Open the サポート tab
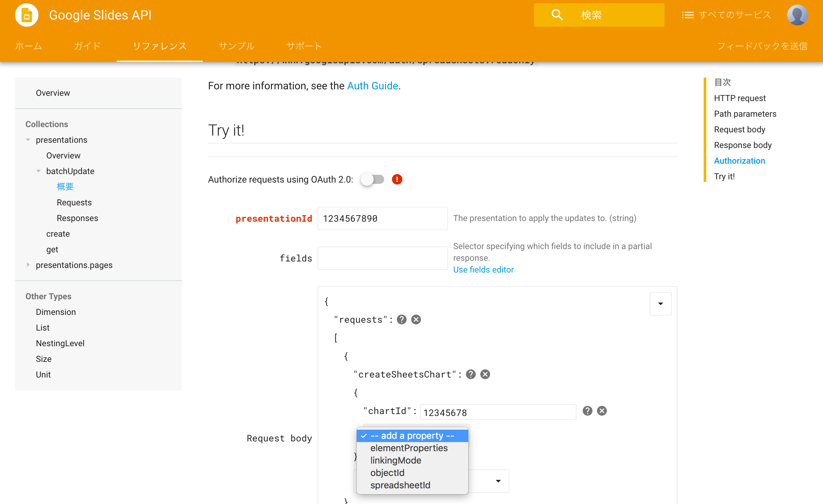Screen dimensions: 823x504 [304, 46]
